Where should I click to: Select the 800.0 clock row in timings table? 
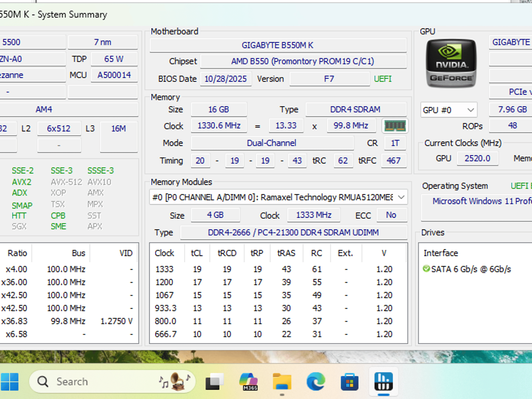[278, 321]
